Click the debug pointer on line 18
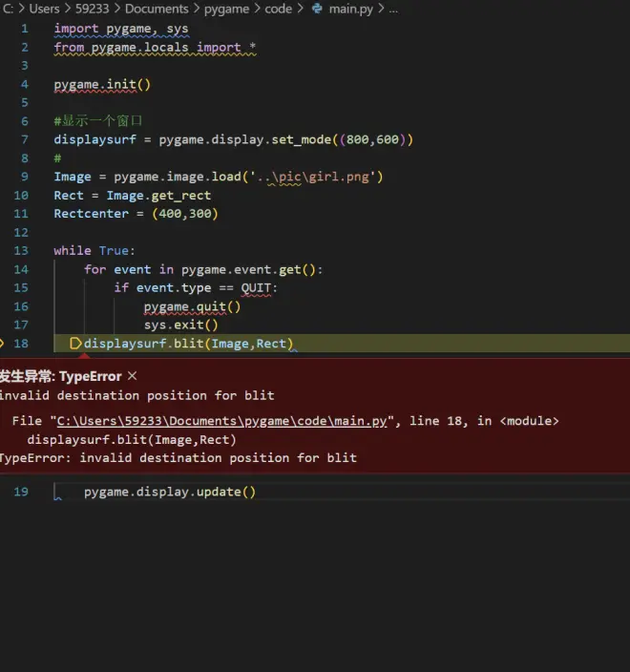 tap(76, 344)
